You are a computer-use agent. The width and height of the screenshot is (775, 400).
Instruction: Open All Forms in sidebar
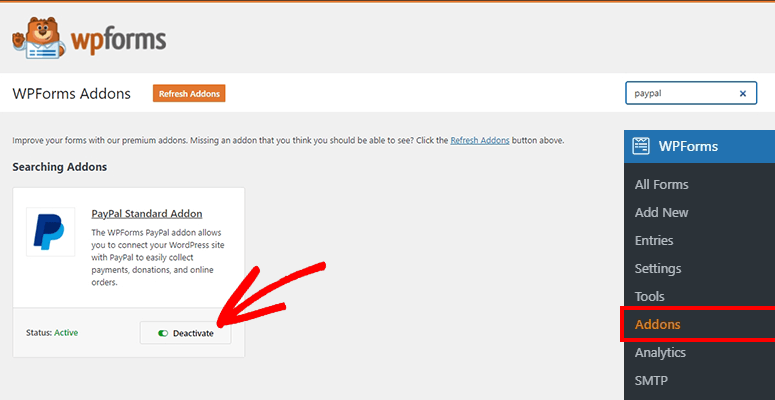click(x=661, y=184)
